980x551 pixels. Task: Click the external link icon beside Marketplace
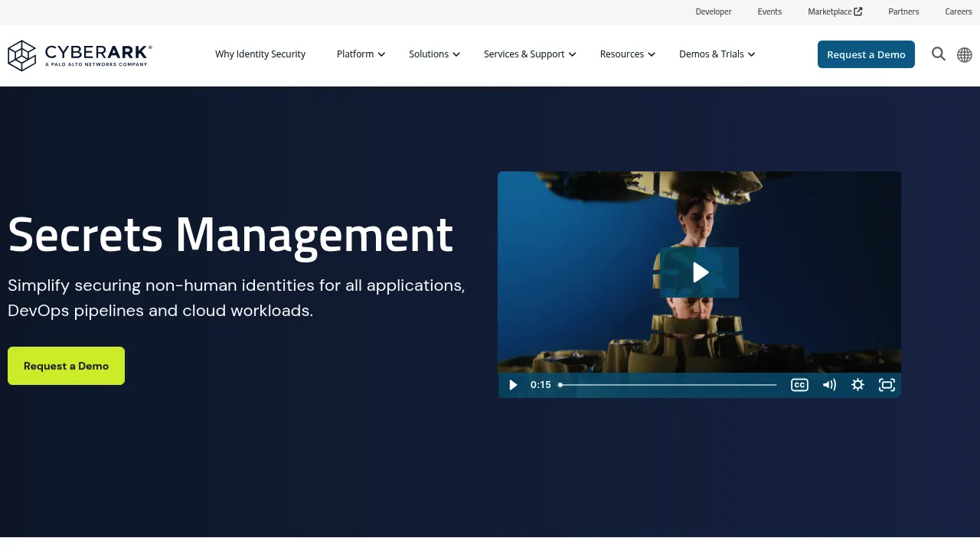tap(858, 11)
